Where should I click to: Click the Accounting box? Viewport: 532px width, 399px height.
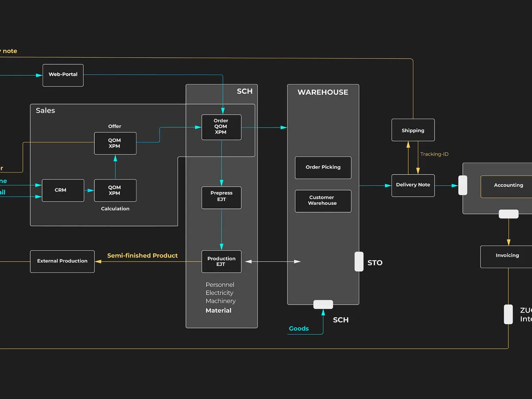tap(508, 186)
